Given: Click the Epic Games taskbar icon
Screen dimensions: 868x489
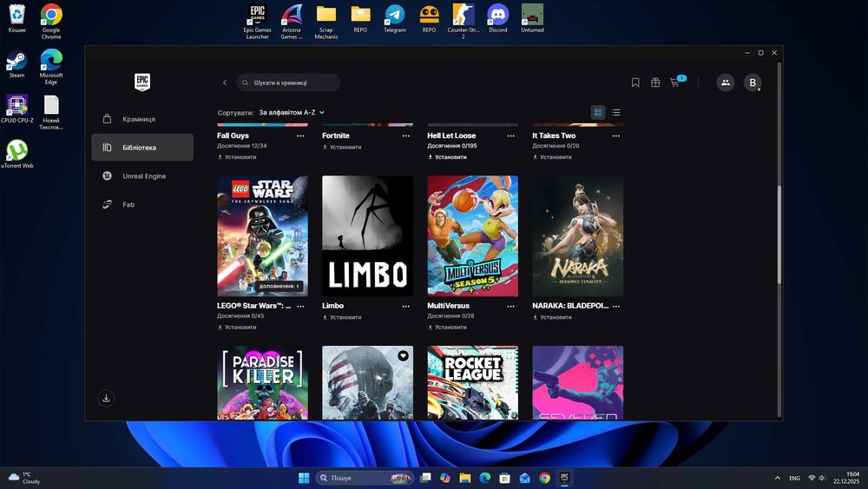Looking at the screenshot, I should coord(564,478).
